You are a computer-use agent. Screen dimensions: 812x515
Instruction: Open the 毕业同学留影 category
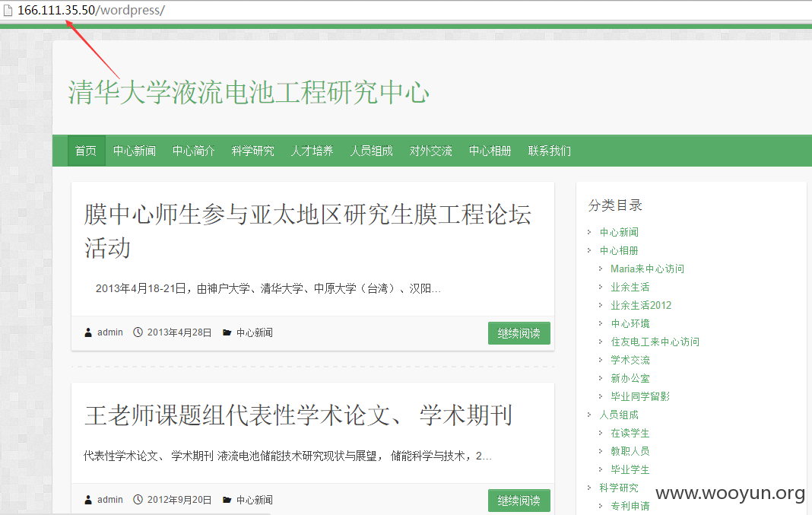(640, 396)
